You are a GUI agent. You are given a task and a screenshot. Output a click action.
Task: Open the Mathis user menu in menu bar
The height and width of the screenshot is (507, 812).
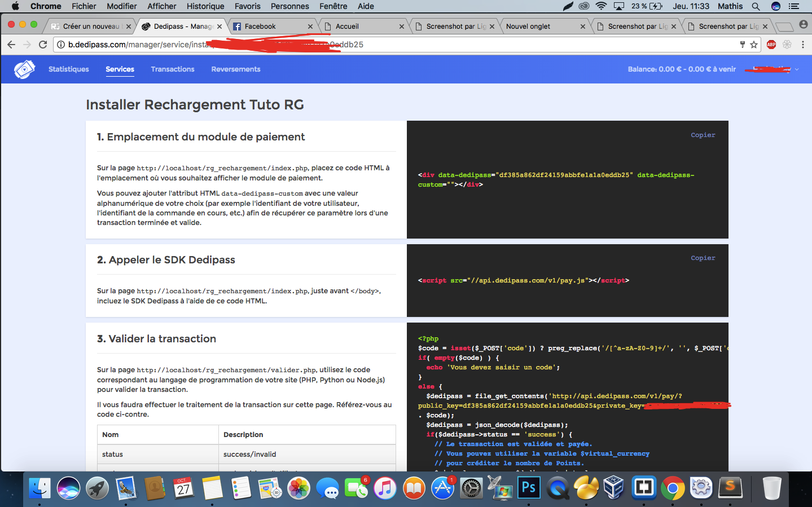pyautogui.click(x=730, y=6)
